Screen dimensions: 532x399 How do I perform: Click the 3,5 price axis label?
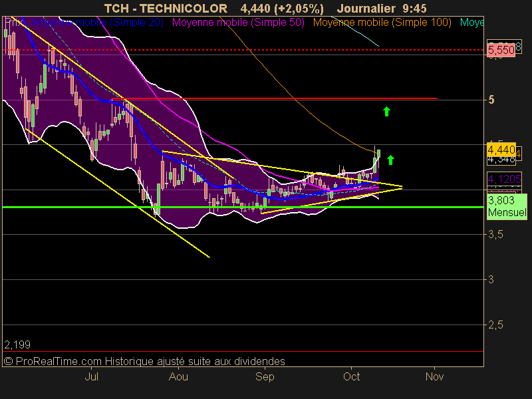coord(495,235)
